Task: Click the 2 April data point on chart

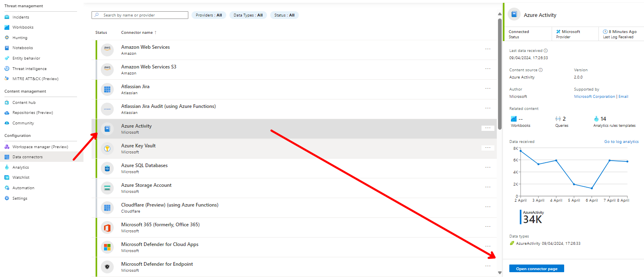Action: [x=520, y=151]
